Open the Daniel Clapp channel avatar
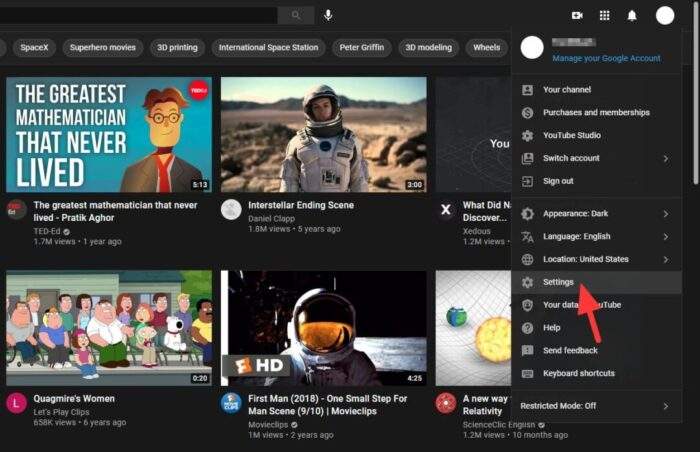Screen dimensions: 700x452 click(x=231, y=209)
